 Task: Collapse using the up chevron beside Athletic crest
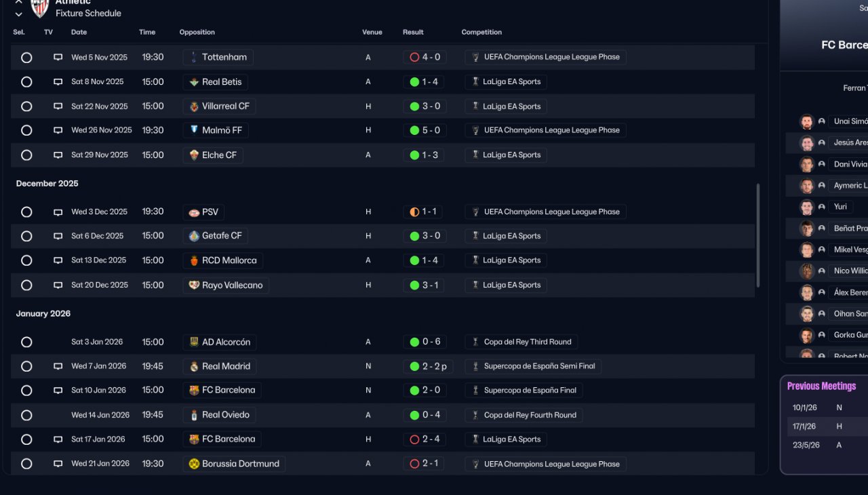[18, 2]
